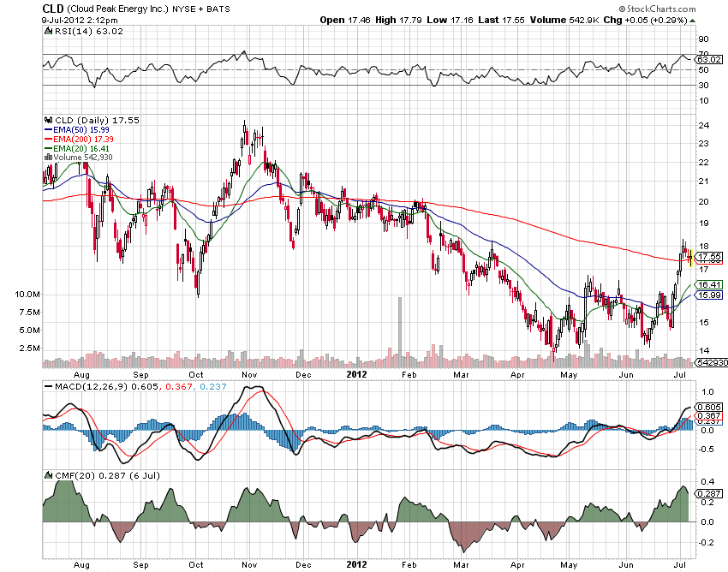Click the 2012 label under the volume bars
The image size is (728, 572).
(x=356, y=374)
